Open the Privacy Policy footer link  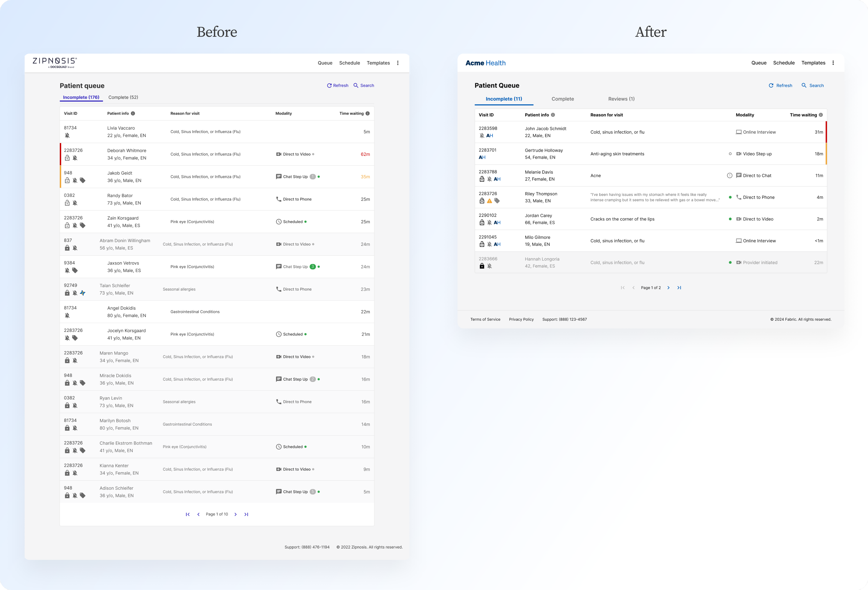[x=521, y=319]
